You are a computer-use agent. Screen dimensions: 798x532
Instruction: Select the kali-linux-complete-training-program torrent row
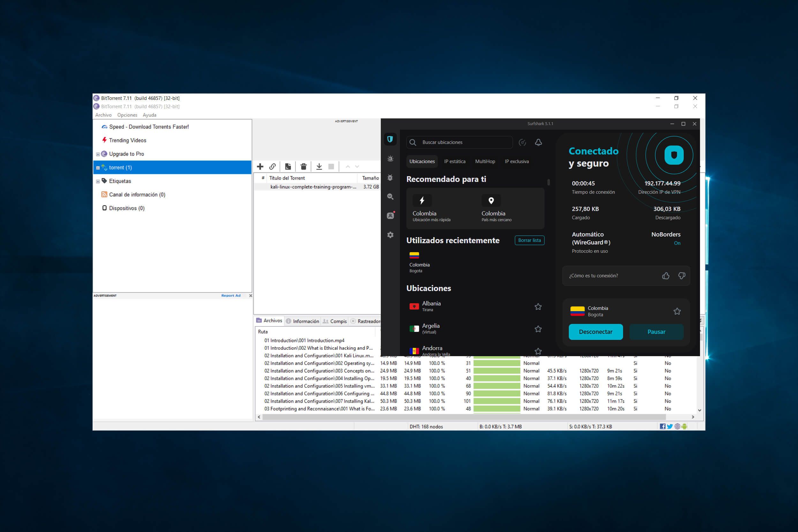tap(317, 187)
